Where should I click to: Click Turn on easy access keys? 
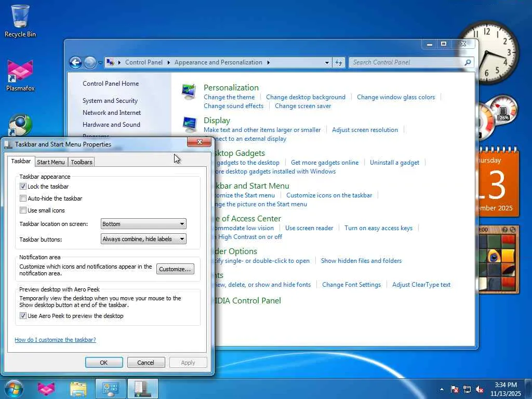click(x=379, y=228)
